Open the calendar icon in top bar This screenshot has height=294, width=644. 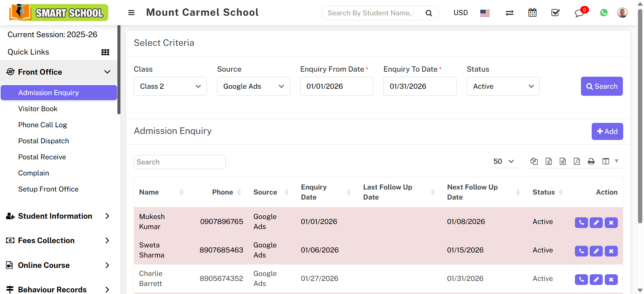[532, 13]
